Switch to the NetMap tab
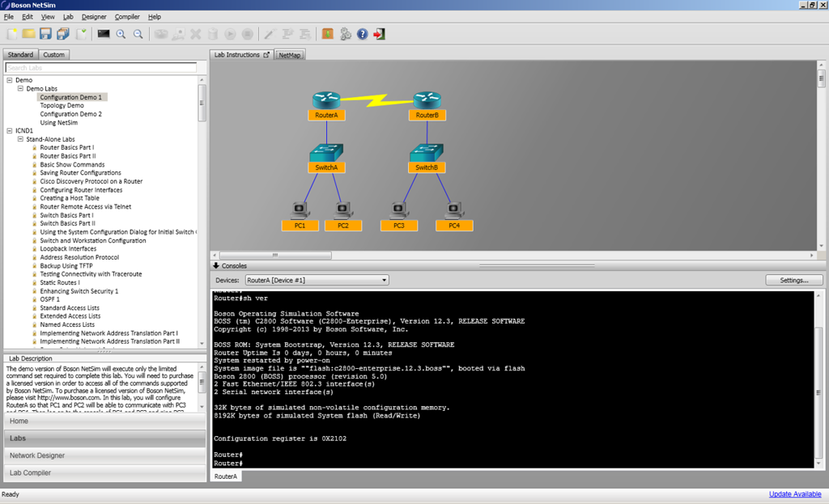This screenshot has width=829, height=504. coord(289,55)
